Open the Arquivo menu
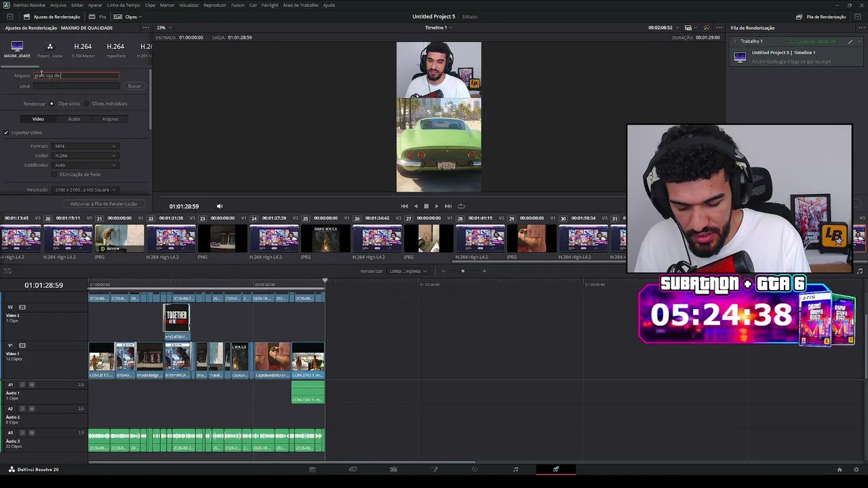 pos(58,5)
